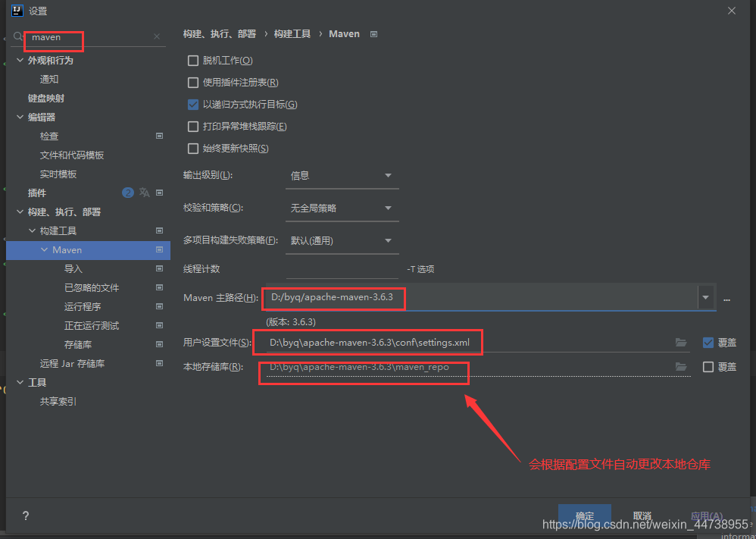Click project-level icon next to 运行程序
The image size is (756, 539).
coord(160,306)
